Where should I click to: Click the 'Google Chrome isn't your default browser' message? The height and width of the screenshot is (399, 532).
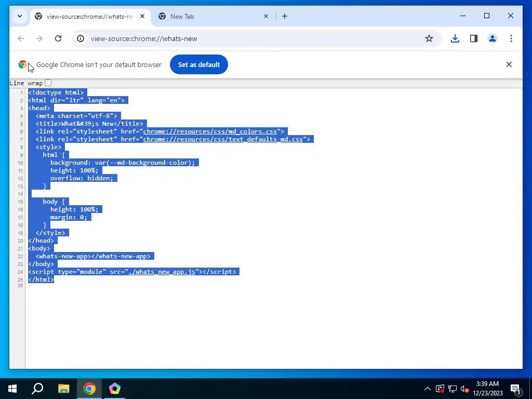[99, 65]
